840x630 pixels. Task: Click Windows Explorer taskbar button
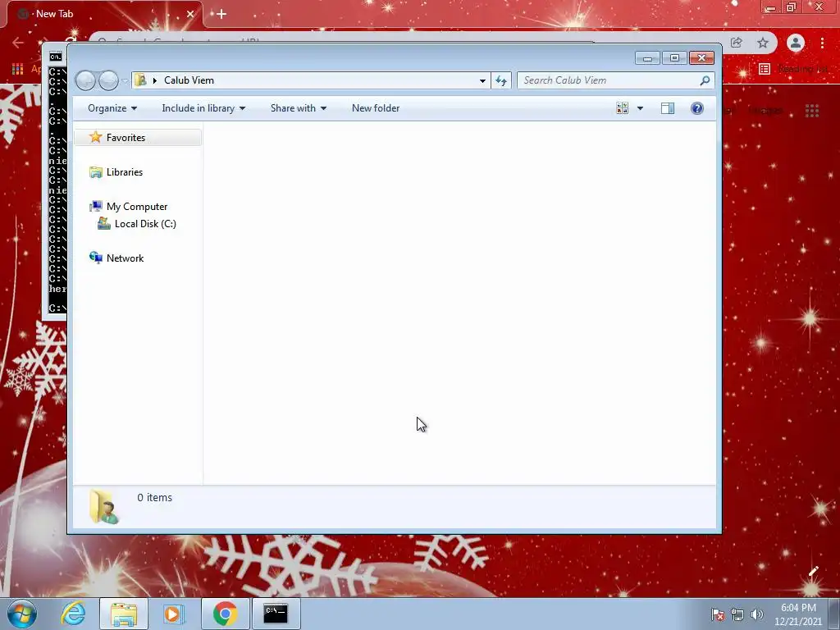tap(124, 614)
